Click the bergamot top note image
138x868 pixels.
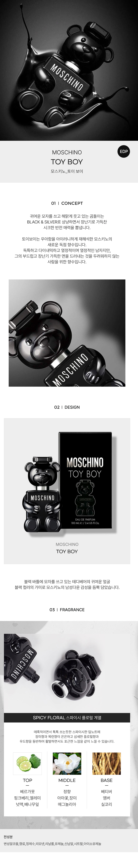coord(28,763)
